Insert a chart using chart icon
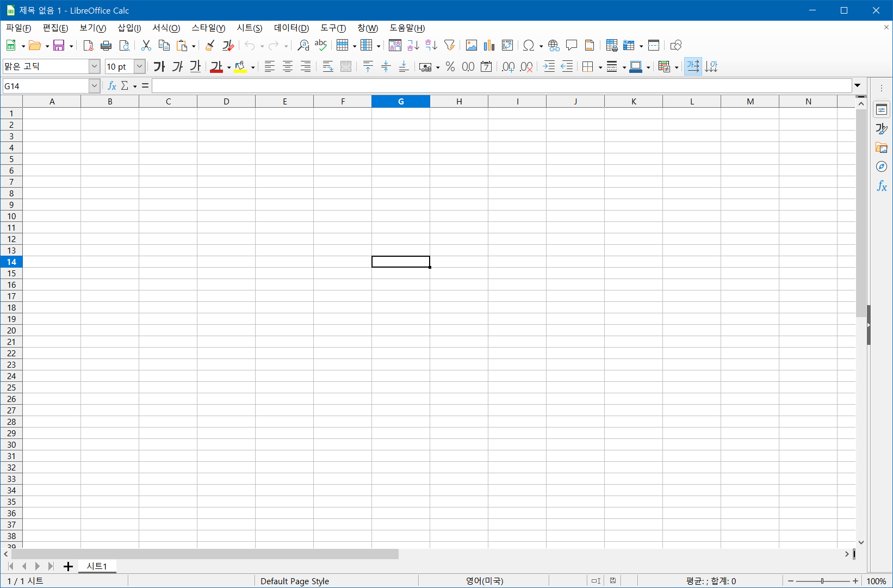This screenshot has width=893, height=588. tap(489, 45)
